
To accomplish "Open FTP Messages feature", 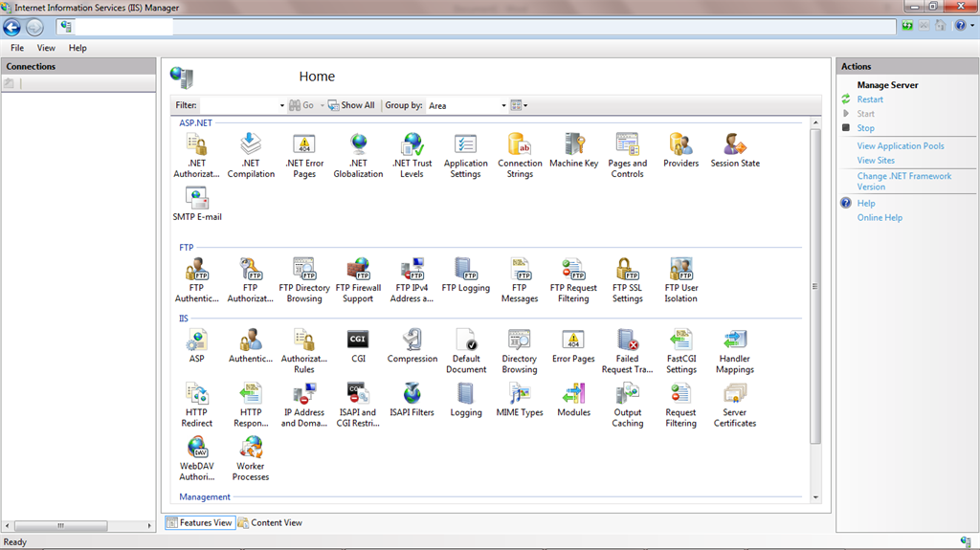I will click(x=520, y=280).
